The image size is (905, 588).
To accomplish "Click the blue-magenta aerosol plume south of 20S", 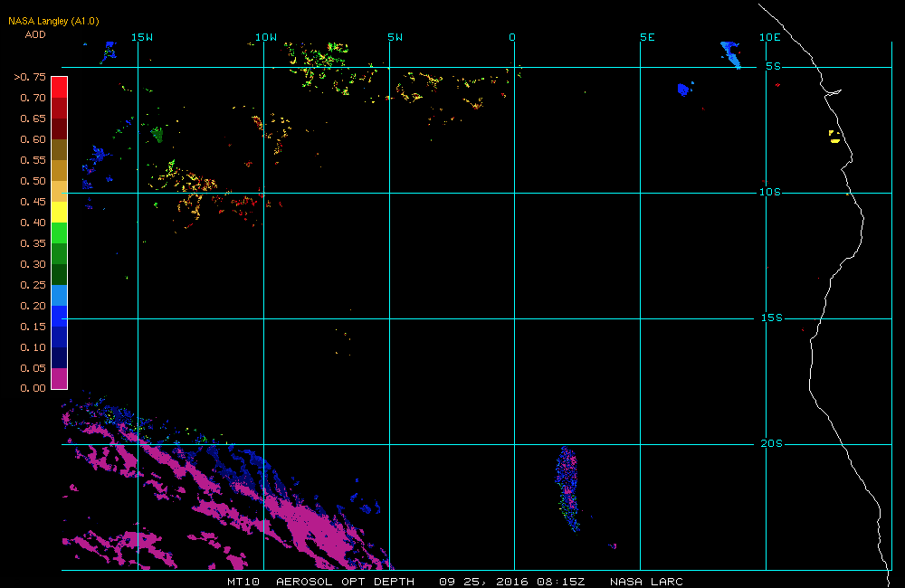I will (x=567, y=489).
